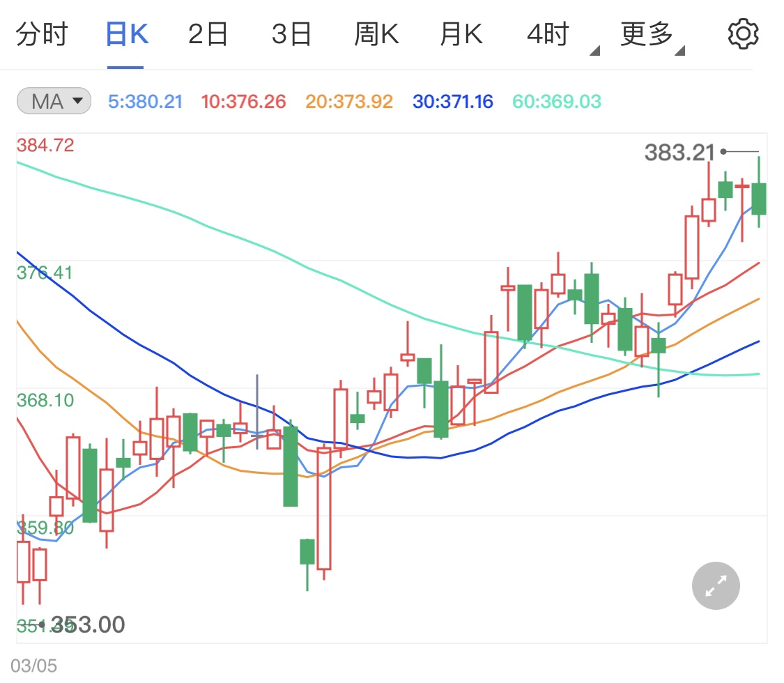Switch to 2日 chart tab
Viewport: 784px width, 683px height.
tap(208, 35)
